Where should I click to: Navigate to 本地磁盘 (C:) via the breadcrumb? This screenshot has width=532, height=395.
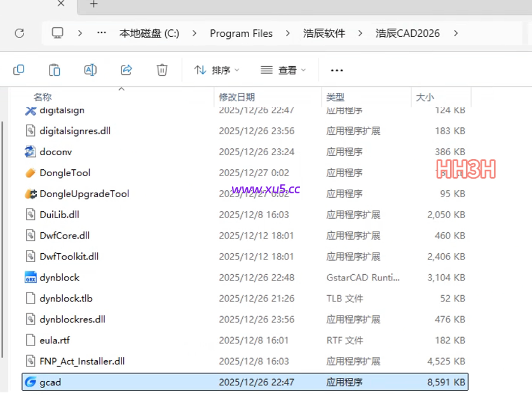149,33
